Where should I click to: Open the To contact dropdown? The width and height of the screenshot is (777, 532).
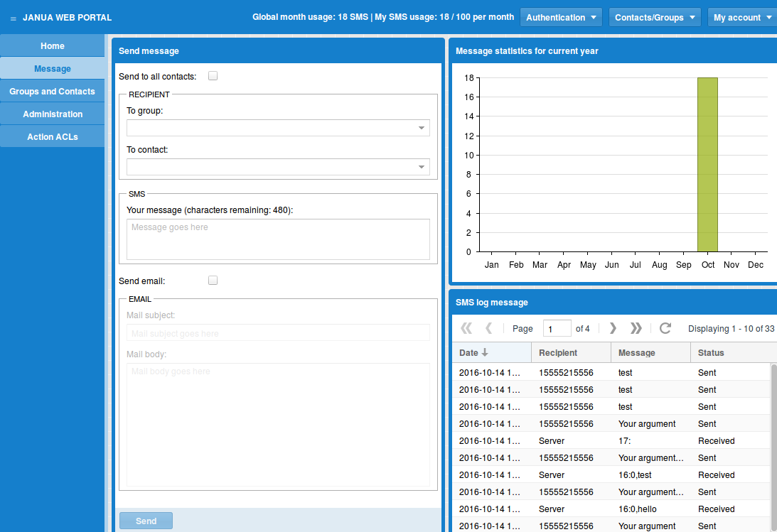422,167
